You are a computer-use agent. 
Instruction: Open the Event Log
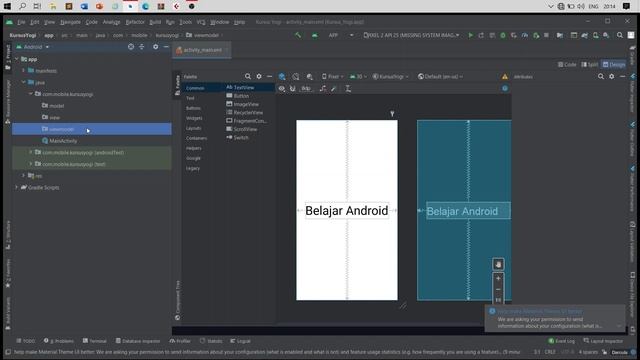(562, 341)
